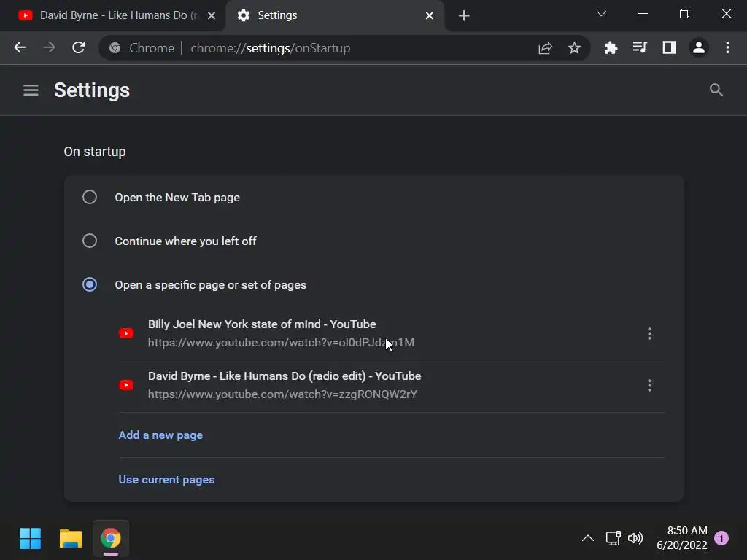Click the Billy Joel New York state of mind title
Image resolution: width=747 pixels, height=560 pixels.
pyautogui.click(x=262, y=324)
